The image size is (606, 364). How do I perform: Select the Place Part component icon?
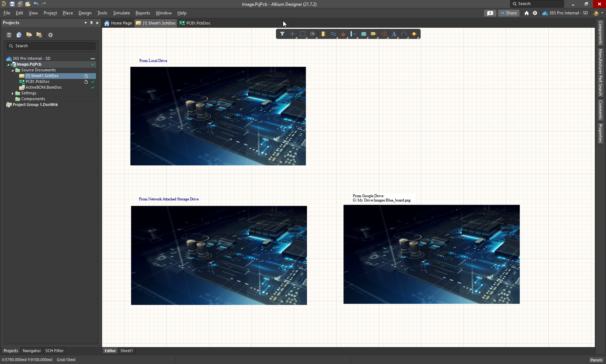(x=323, y=34)
